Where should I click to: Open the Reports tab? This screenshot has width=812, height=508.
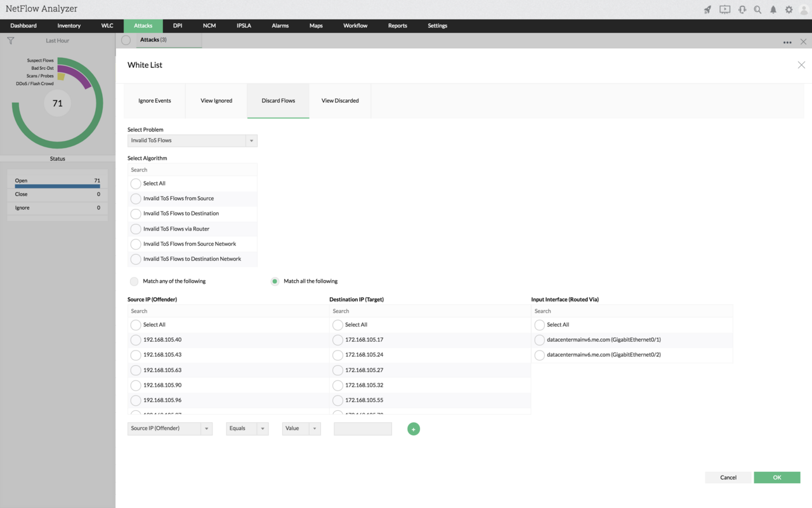pos(398,26)
